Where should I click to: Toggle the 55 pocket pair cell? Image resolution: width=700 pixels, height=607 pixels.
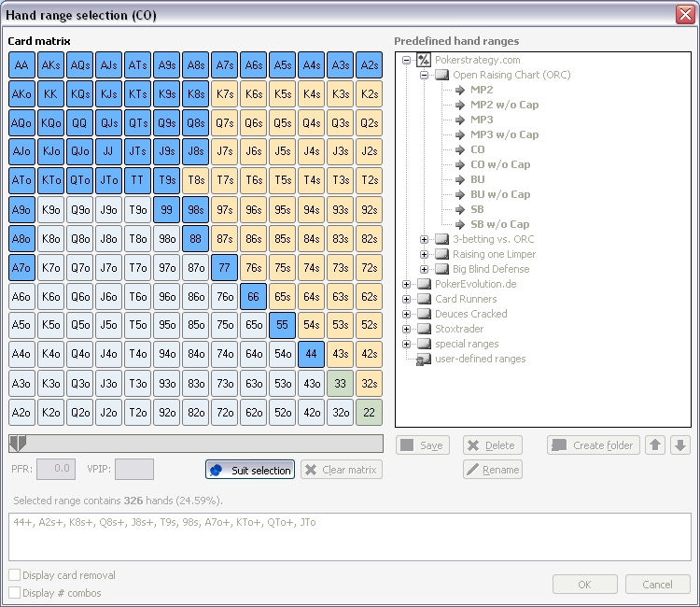coord(282,325)
